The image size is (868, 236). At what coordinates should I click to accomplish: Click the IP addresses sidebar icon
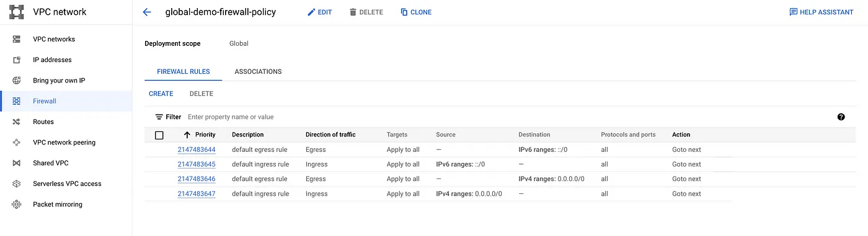(x=17, y=60)
